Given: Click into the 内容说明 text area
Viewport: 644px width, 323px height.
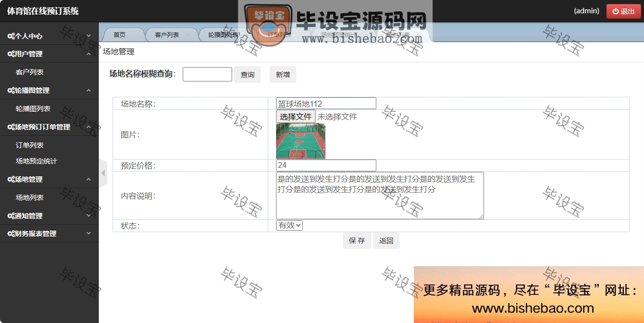Looking at the screenshot, I should pos(380,196).
